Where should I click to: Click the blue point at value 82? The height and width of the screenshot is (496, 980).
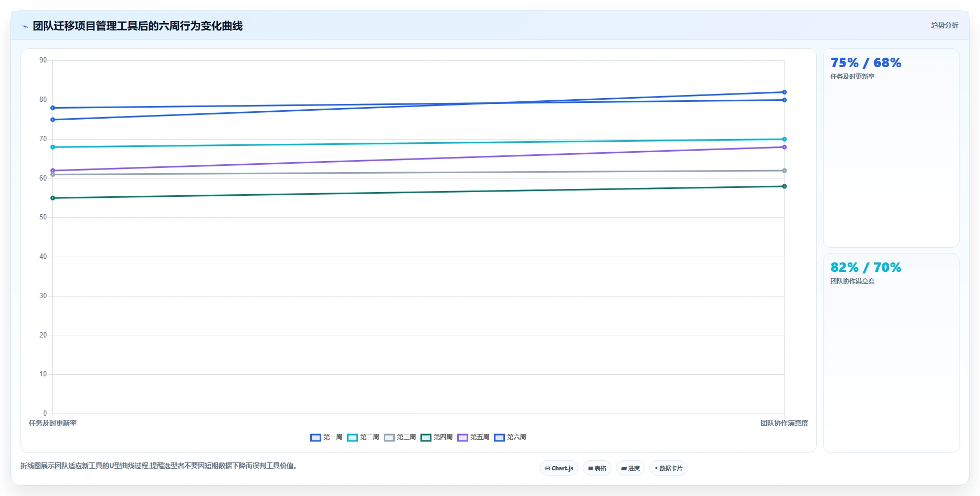pos(784,92)
